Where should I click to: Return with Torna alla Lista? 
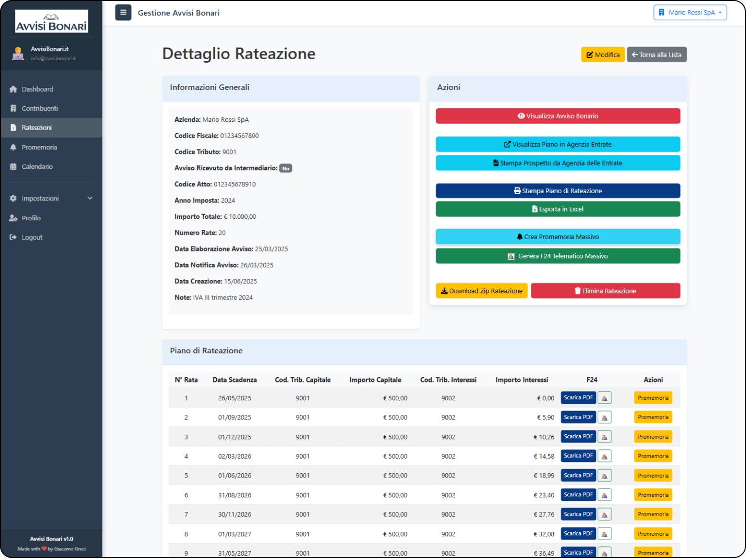[656, 55]
